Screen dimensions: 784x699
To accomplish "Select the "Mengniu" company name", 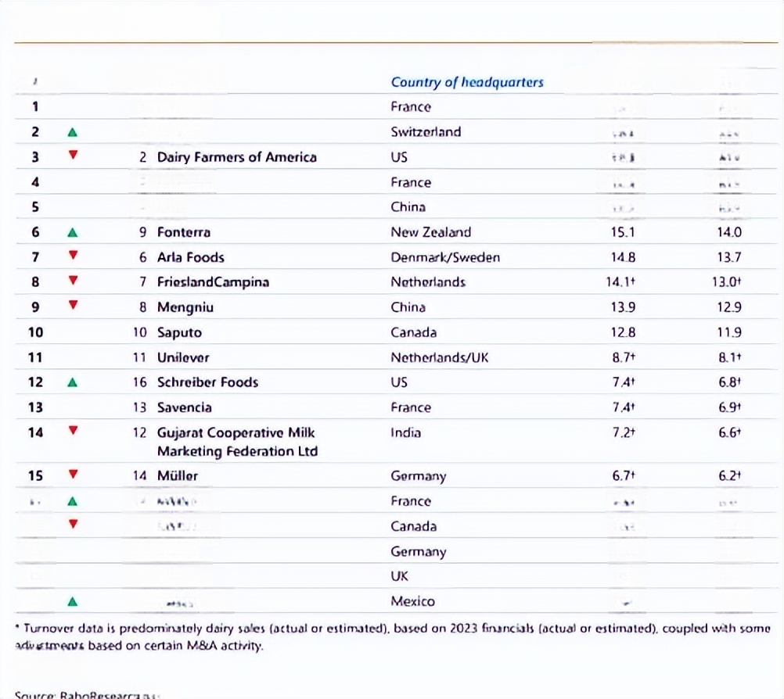I will [185, 307].
